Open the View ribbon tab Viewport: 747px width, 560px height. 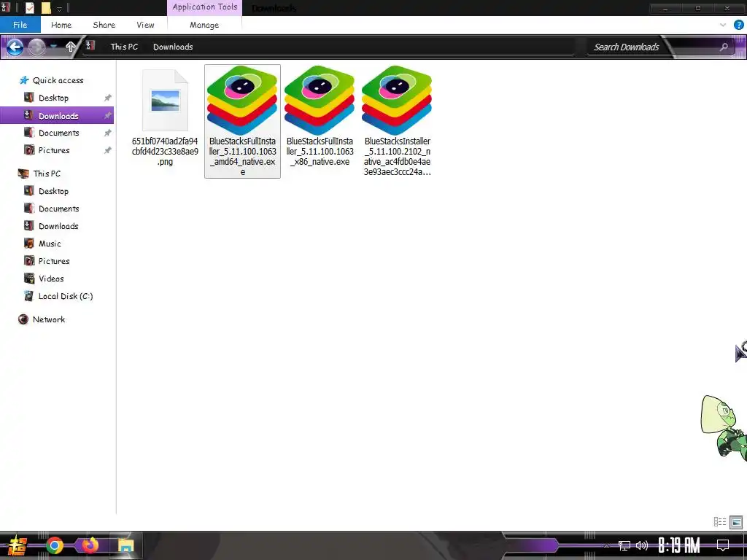[145, 25]
